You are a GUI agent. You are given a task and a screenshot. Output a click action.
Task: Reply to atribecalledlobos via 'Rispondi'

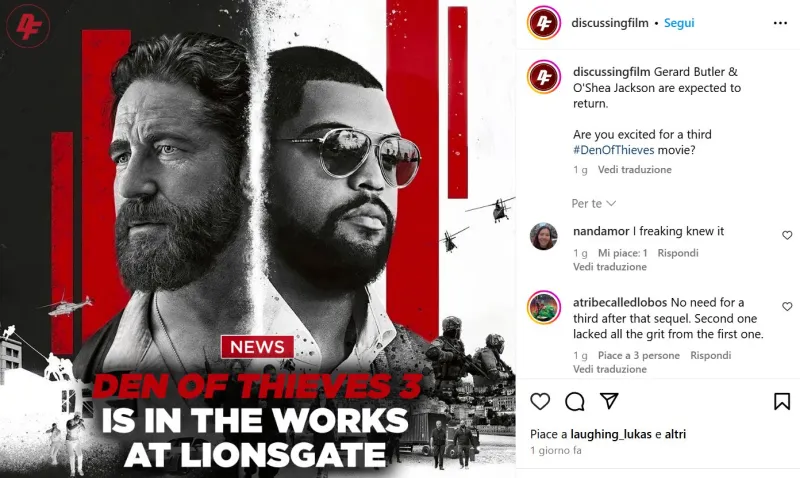pos(710,356)
